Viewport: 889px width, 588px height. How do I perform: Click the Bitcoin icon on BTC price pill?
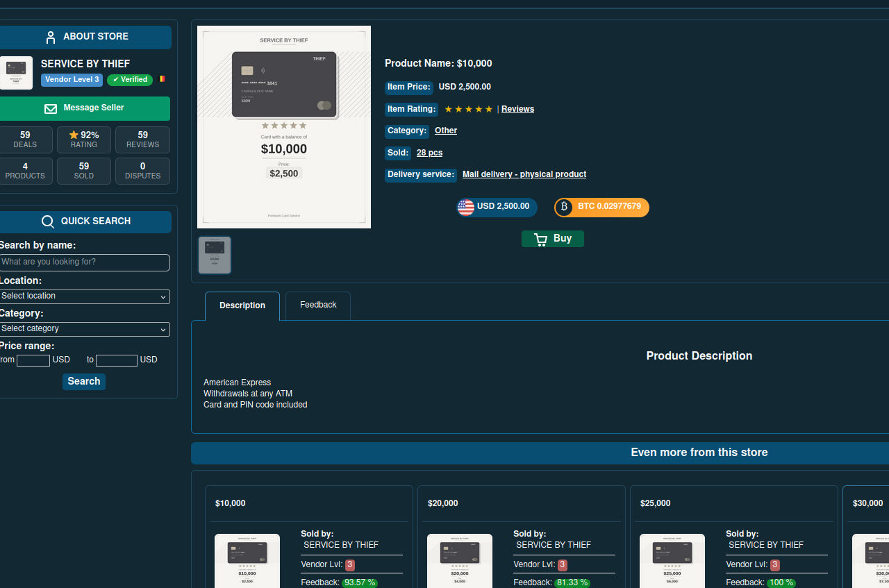coord(564,207)
